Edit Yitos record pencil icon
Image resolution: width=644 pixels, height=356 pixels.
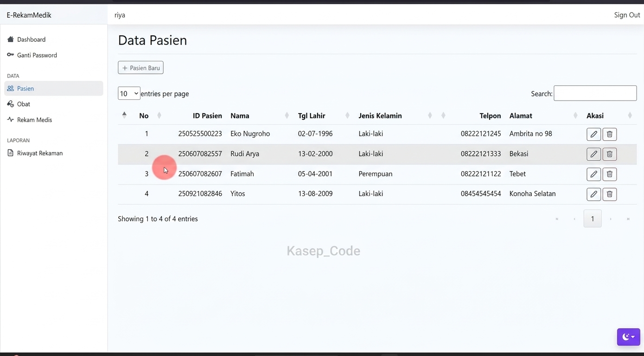click(593, 194)
